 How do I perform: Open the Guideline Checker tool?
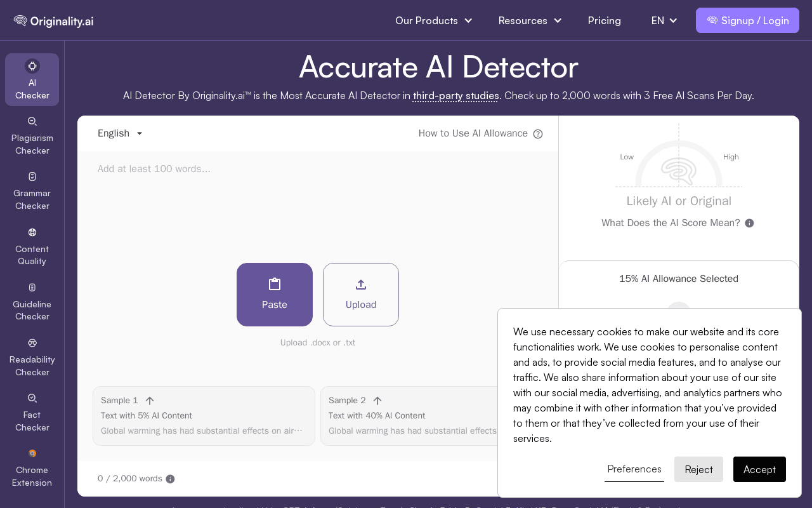[x=32, y=302]
